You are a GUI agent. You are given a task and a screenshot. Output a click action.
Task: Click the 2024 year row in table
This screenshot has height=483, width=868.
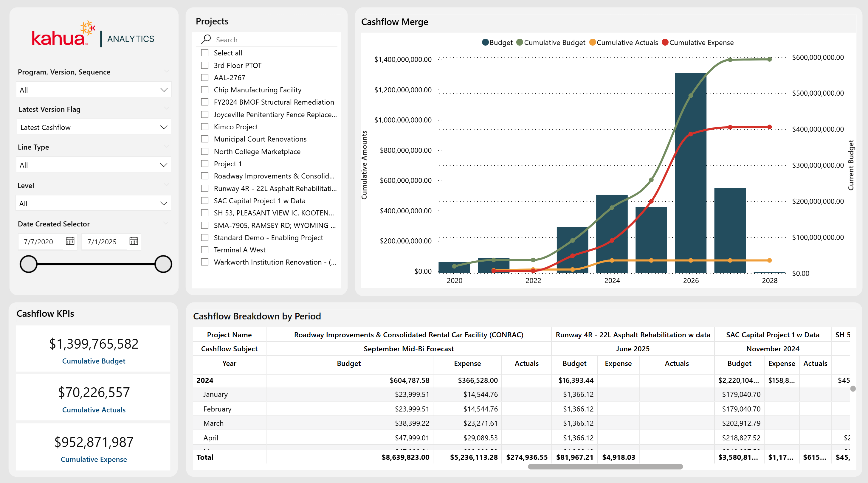pos(205,380)
